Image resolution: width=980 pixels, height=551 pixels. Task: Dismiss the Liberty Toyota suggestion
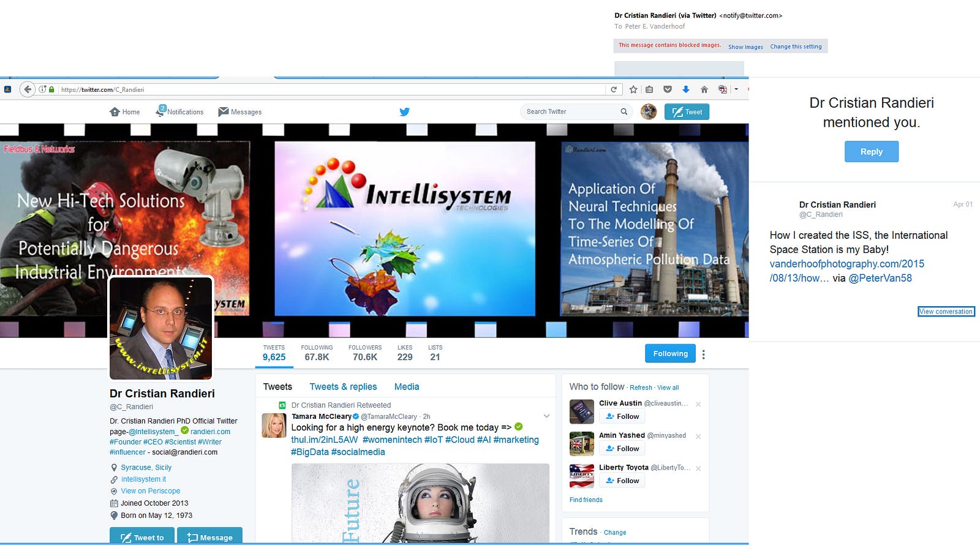coord(698,468)
